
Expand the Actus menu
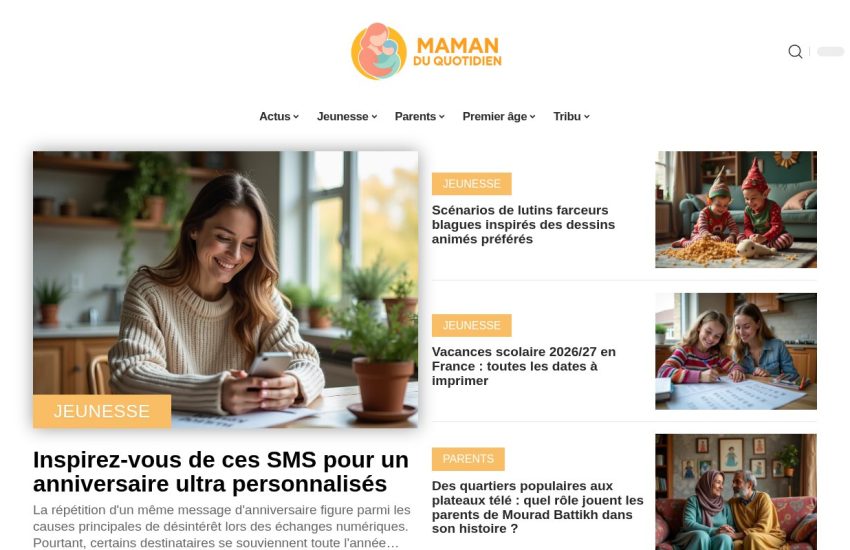coord(279,117)
